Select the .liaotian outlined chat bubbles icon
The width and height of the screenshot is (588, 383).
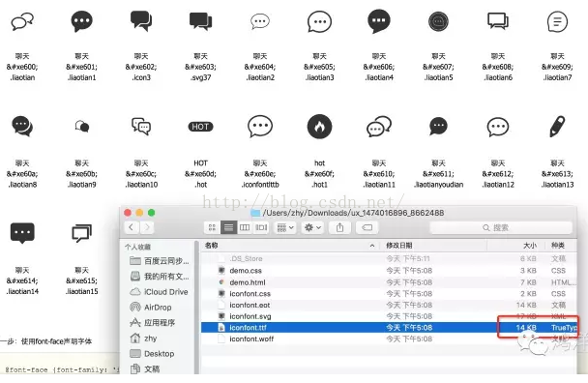pos(22,21)
